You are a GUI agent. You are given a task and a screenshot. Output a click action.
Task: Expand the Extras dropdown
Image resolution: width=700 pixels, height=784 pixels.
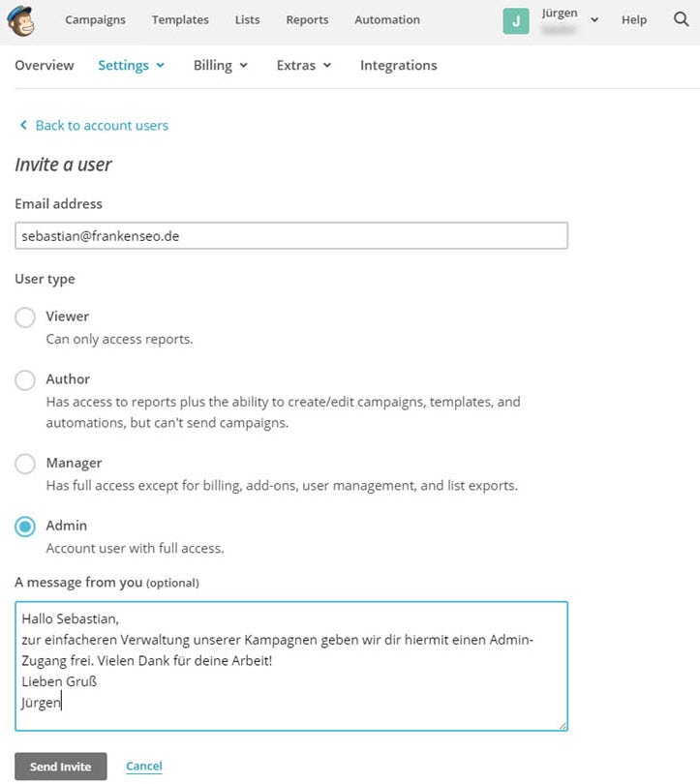304,66
